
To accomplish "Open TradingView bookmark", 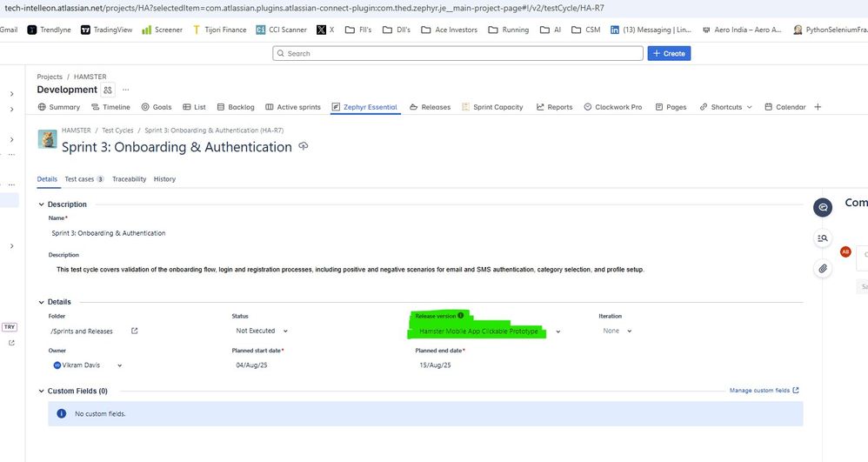I will [107, 30].
